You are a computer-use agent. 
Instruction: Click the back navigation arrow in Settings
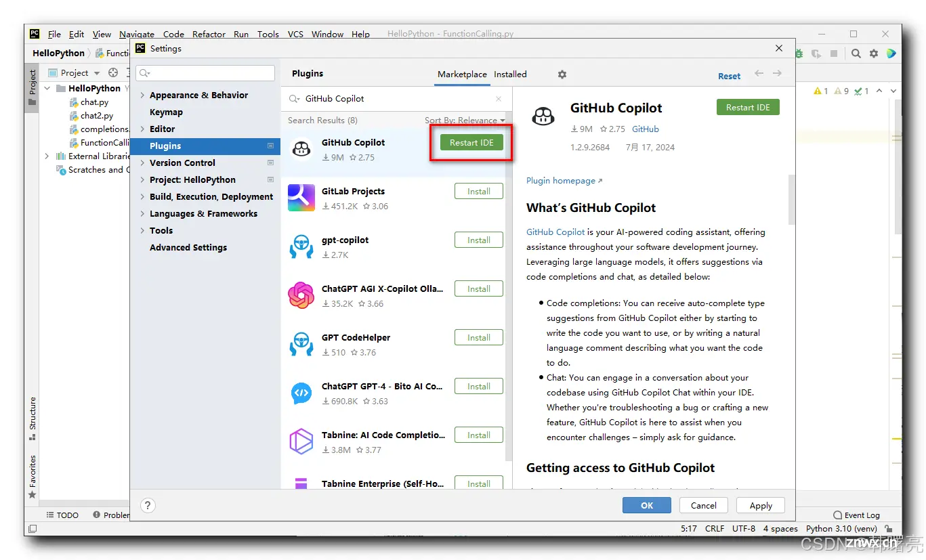pyautogui.click(x=759, y=74)
